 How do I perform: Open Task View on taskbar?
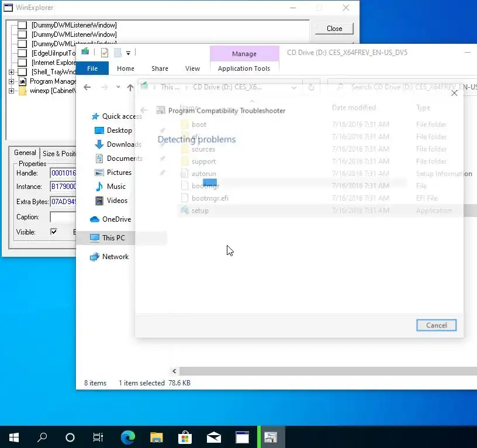point(98,437)
